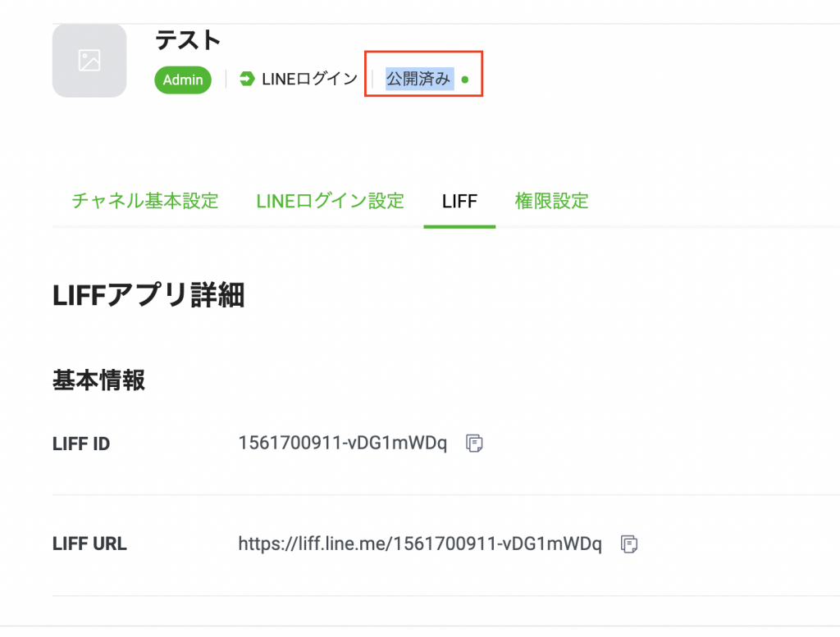Click the green published status dot
The height and width of the screenshot is (637, 840).
[x=465, y=80]
